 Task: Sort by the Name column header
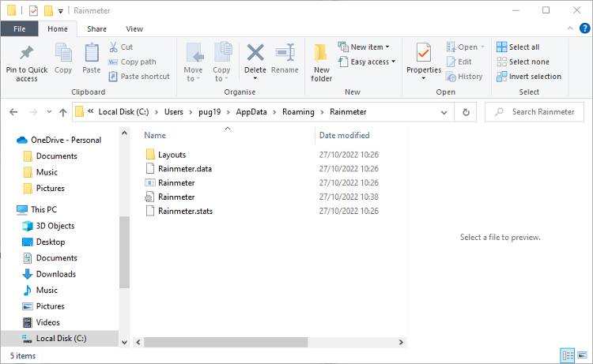click(x=155, y=135)
